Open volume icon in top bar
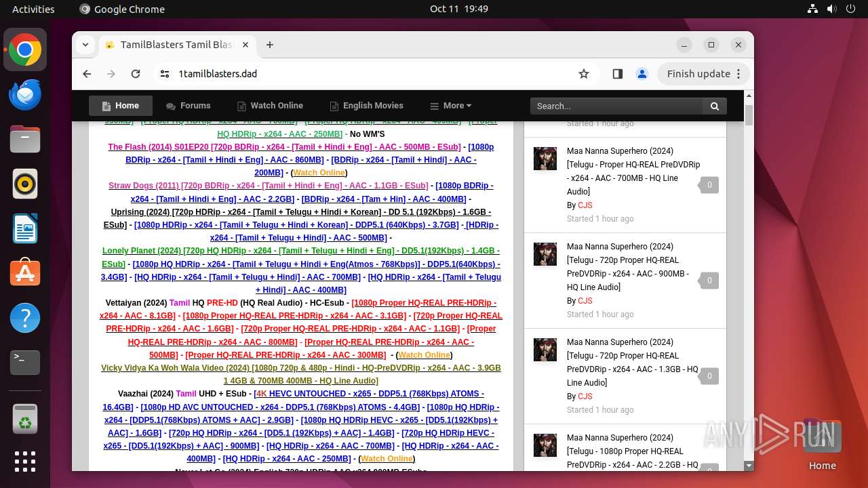 [832, 9]
